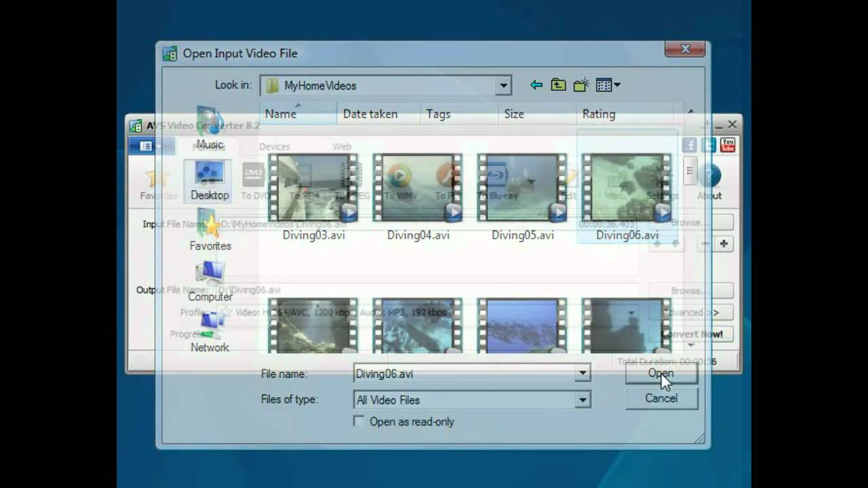Screen dimensions: 868x488
Task: Select Diving04.avi video thumbnail
Action: click(x=418, y=188)
